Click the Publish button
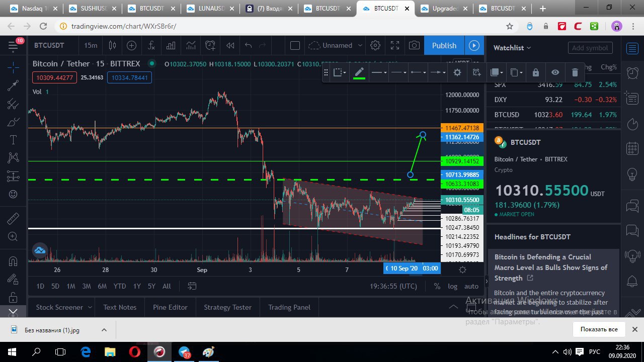 (444, 46)
